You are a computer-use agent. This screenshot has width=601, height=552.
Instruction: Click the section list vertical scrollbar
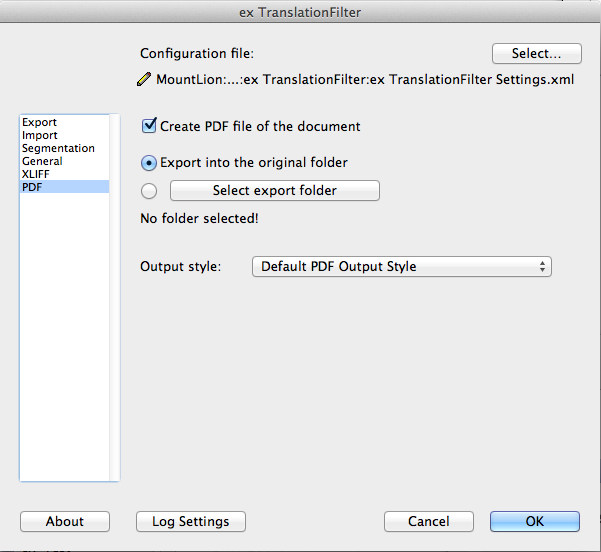click(114, 297)
